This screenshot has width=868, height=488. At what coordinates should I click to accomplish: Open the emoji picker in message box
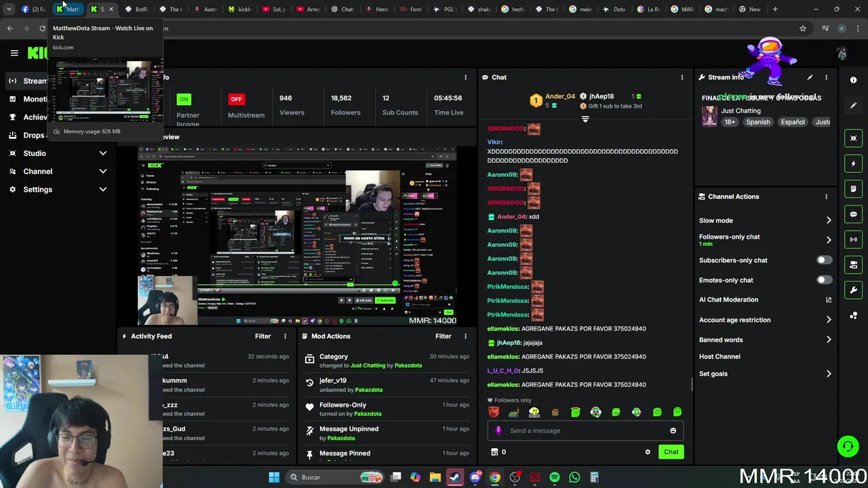tap(673, 430)
